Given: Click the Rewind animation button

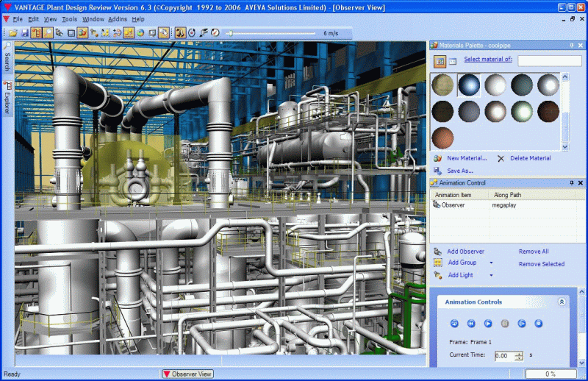Looking at the screenshot, I should tap(470, 323).
